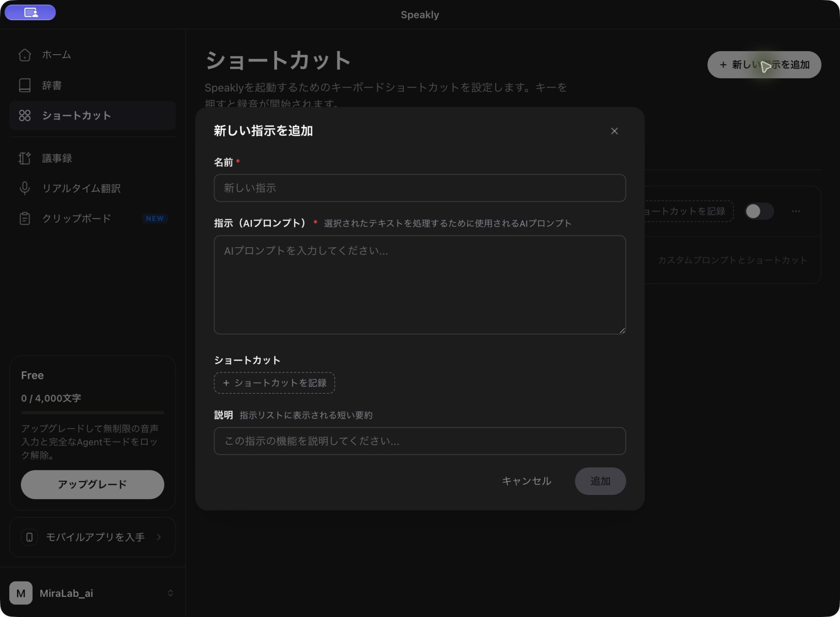
Task: Click the キャンセル button in dialog
Action: 526,481
